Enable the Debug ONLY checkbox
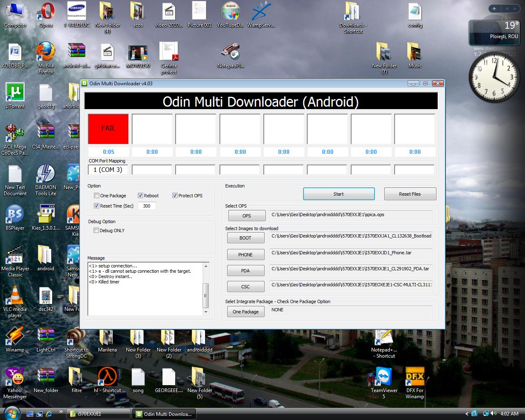This screenshot has height=420, width=525. (x=96, y=231)
